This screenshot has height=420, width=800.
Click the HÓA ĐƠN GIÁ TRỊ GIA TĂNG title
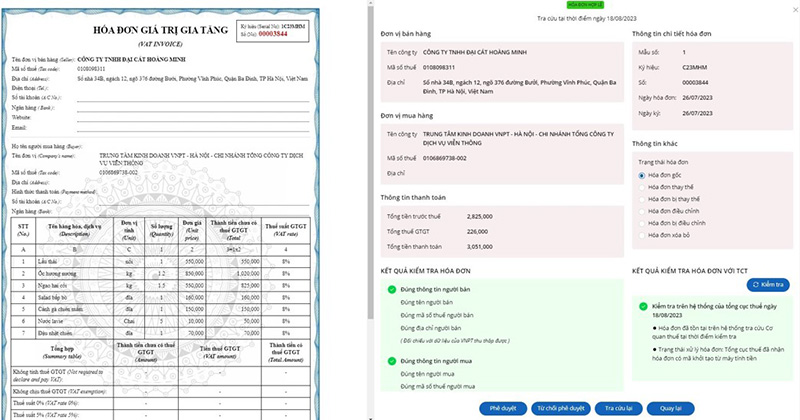[x=160, y=30]
